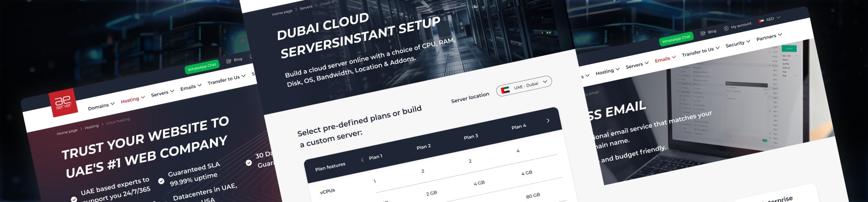Image resolution: width=868 pixels, height=202 pixels.
Task: Follow the Servers breadcrumb link
Action: point(306,8)
